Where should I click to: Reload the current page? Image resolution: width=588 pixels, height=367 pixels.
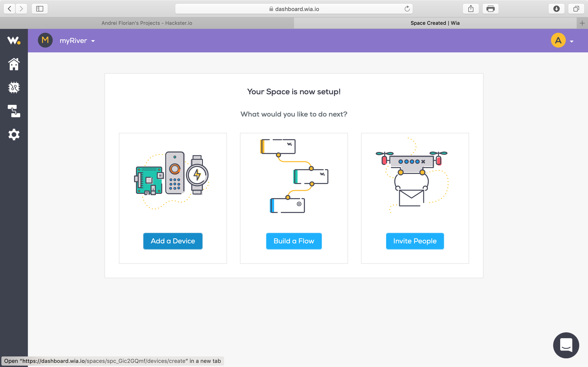[x=407, y=9]
